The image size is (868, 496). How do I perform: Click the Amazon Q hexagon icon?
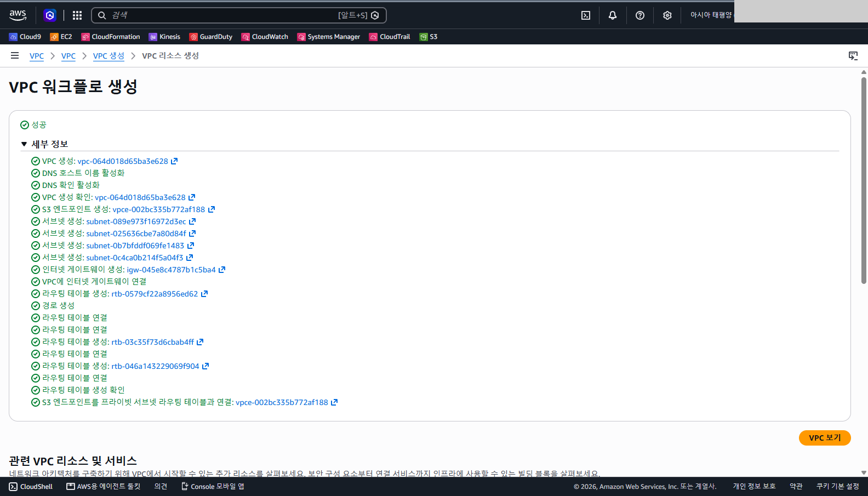click(50, 15)
